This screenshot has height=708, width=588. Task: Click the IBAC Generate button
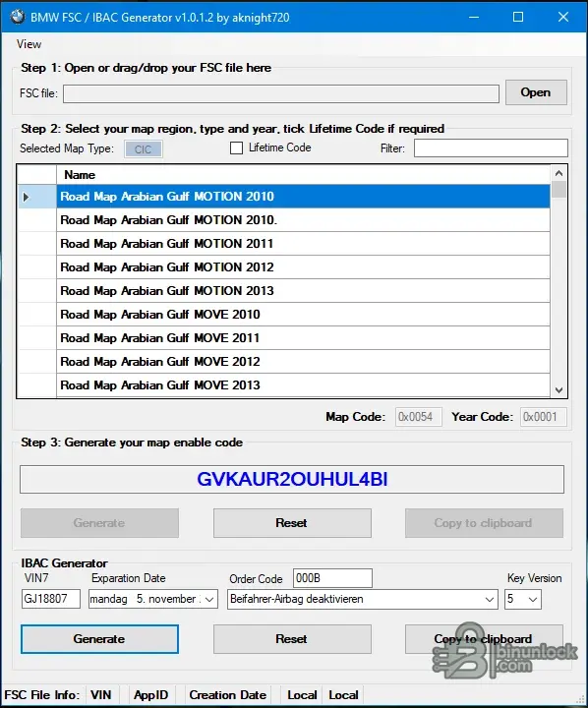tap(99, 639)
